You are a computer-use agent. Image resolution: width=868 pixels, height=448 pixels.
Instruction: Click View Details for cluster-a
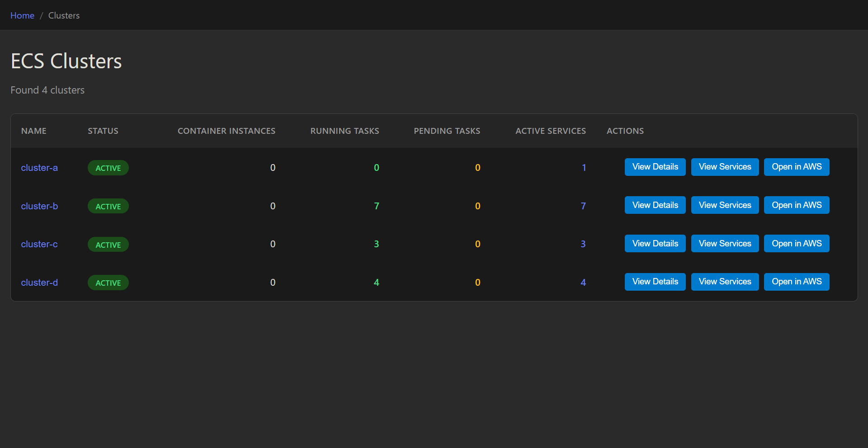[655, 167]
